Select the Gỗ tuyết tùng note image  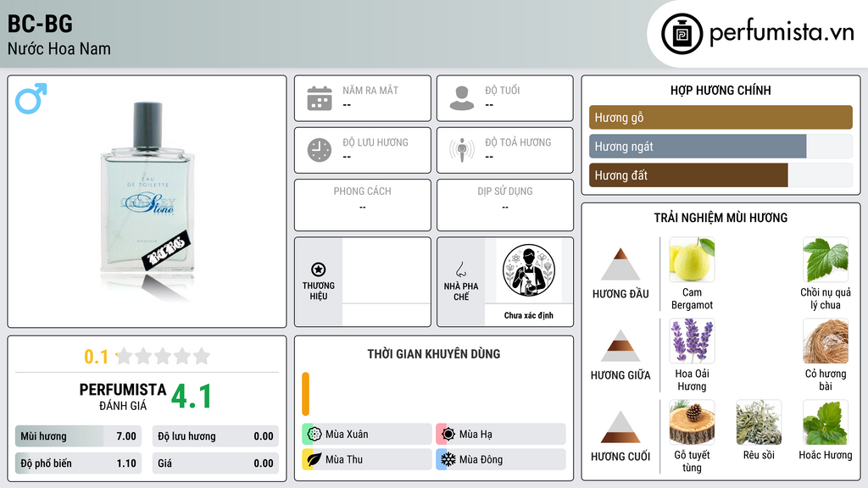point(692,423)
